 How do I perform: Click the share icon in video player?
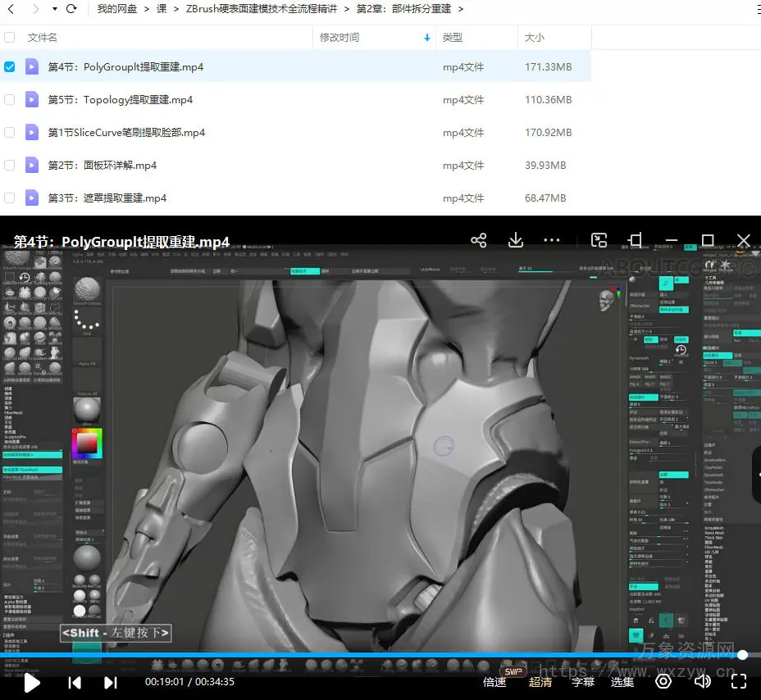[x=479, y=240]
